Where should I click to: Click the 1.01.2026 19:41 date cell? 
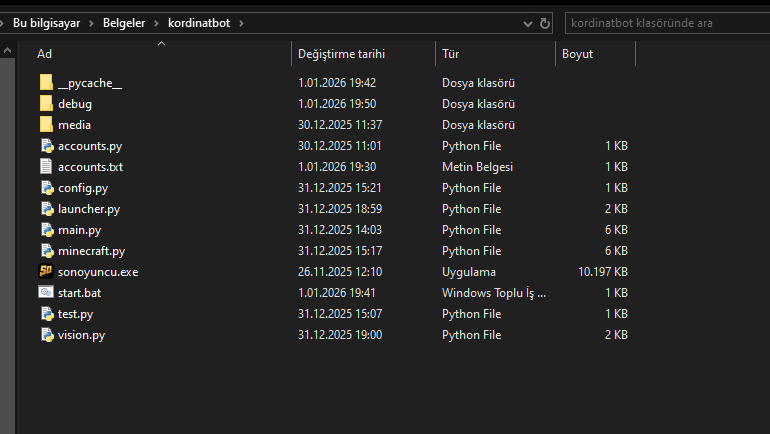(x=336, y=293)
